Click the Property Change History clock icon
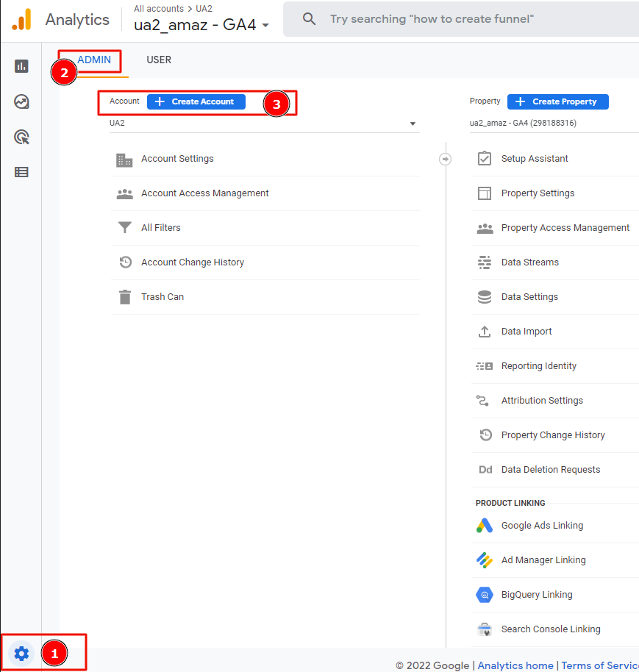This screenshot has height=672, width=639. [485, 435]
